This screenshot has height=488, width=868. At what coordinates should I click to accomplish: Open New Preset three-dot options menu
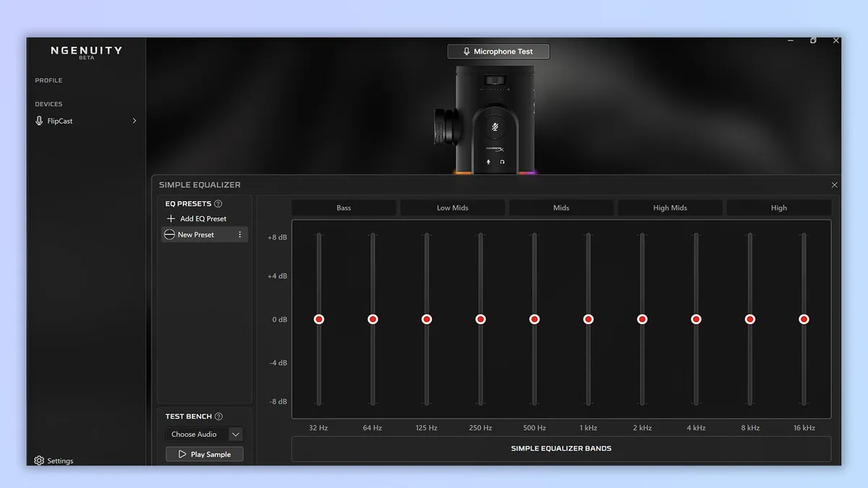(x=240, y=235)
